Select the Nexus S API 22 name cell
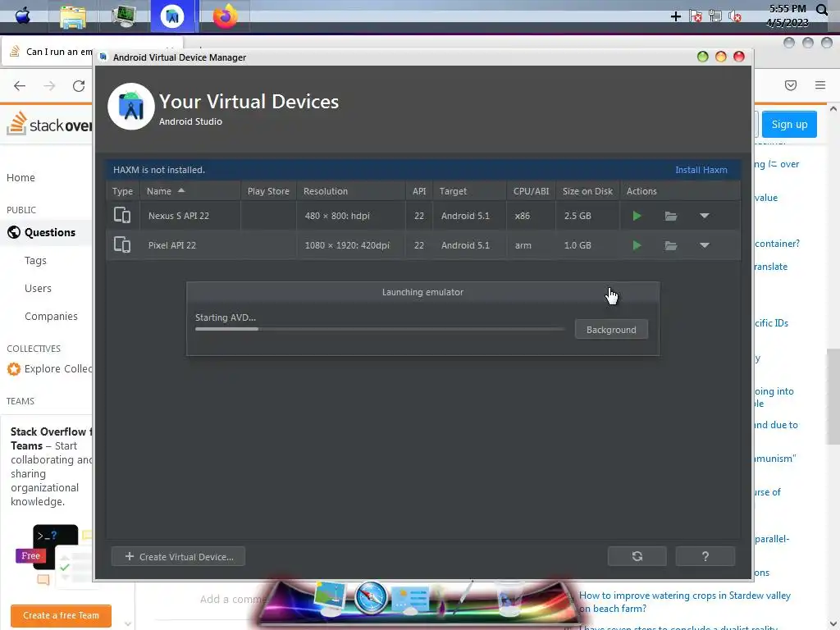The image size is (840, 630). [190, 216]
